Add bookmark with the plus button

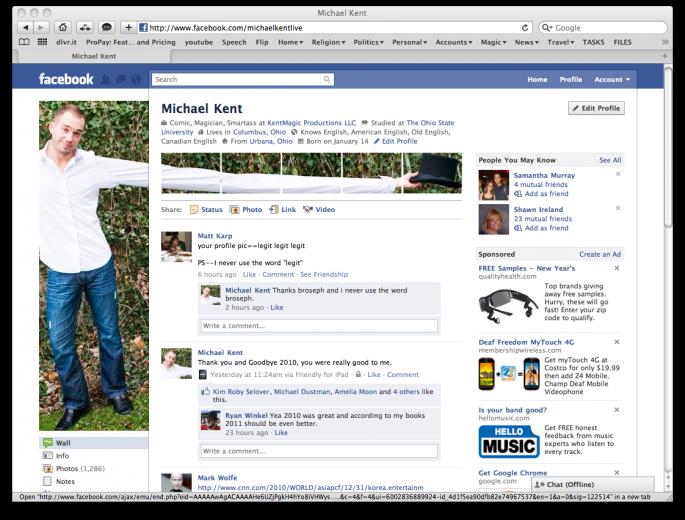click(128, 28)
